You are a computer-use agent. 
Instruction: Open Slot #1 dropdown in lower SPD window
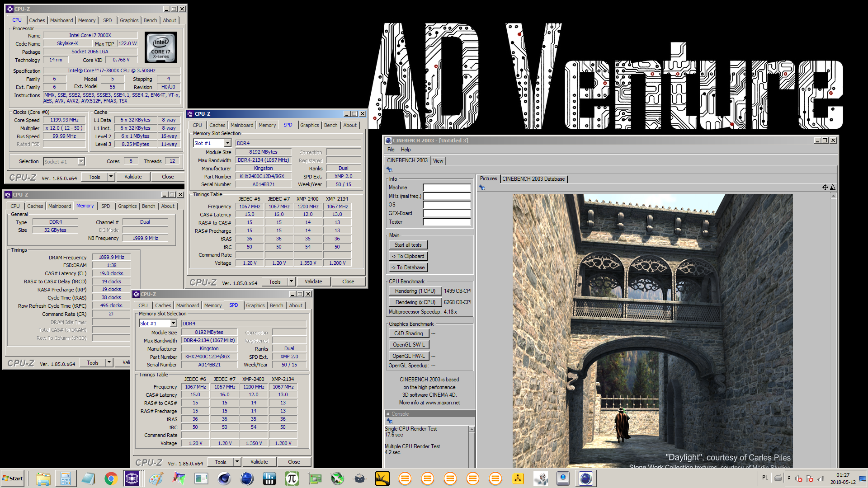173,324
